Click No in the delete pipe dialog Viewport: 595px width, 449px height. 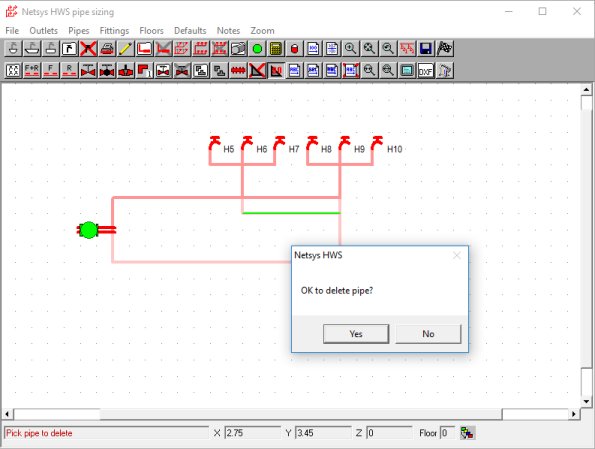point(428,334)
